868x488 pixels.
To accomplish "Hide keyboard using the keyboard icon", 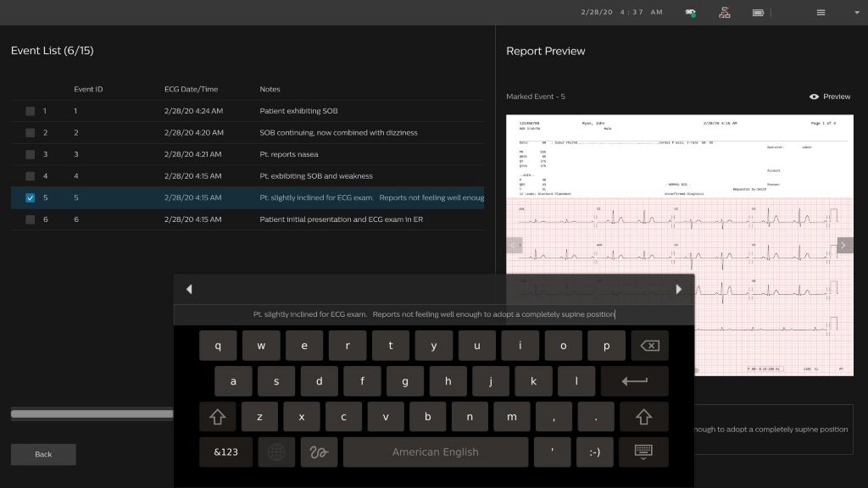I will [643, 452].
